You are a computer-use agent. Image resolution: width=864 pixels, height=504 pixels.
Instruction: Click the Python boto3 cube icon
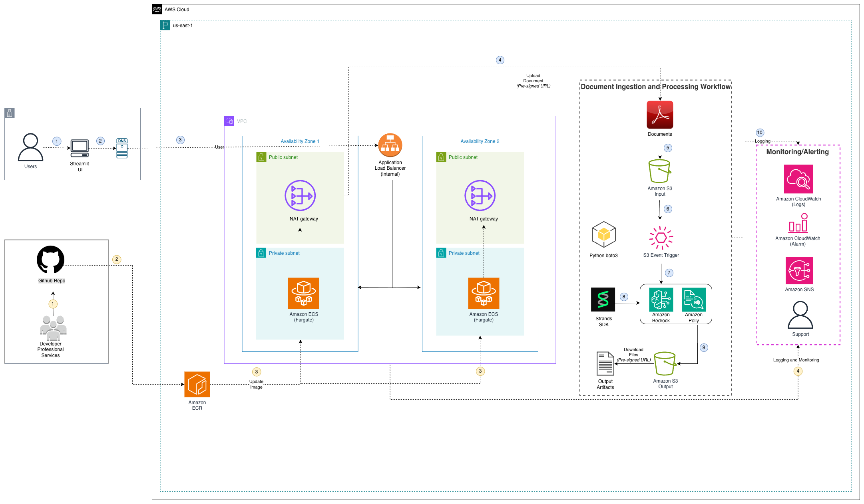[x=604, y=234]
